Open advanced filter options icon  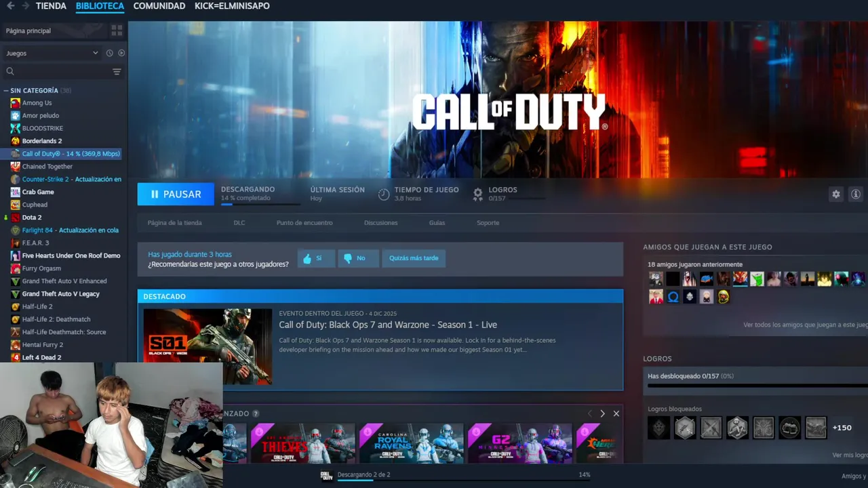coord(117,71)
